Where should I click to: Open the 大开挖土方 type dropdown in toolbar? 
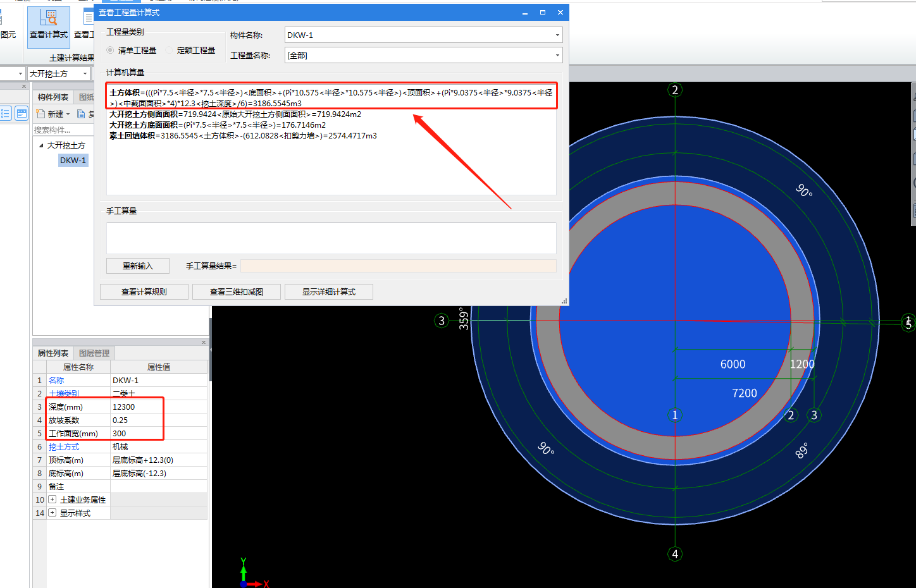(85, 74)
